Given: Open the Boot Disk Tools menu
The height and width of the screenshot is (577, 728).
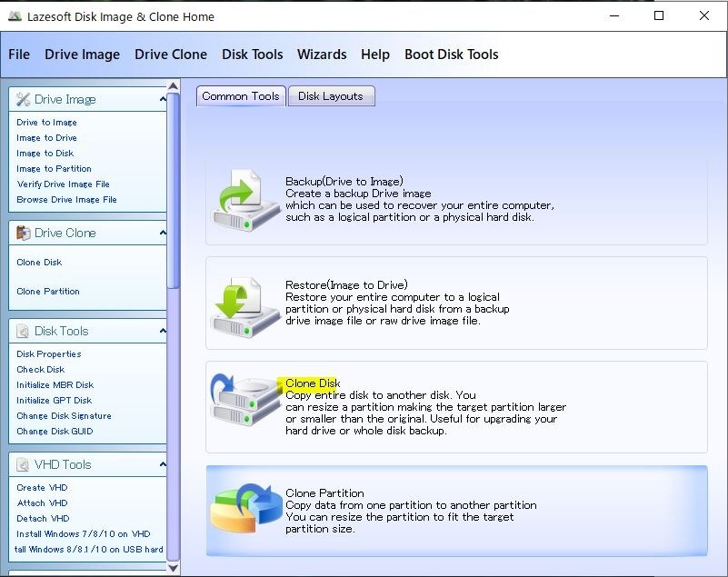Looking at the screenshot, I should point(452,55).
